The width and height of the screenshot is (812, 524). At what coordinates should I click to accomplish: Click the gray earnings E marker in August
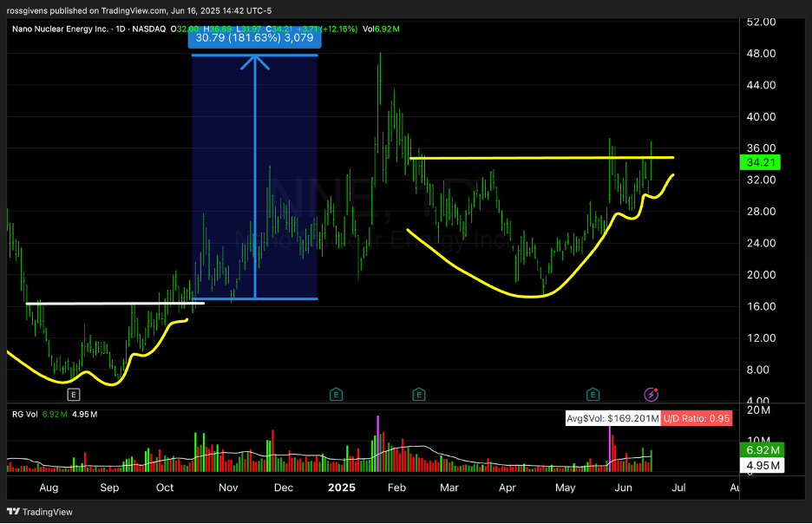tap(74, 395)
